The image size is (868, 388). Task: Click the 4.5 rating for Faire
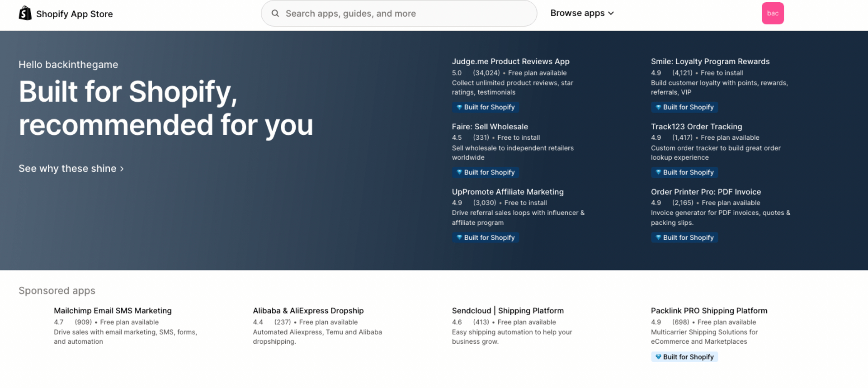pyautogui.click(x=457, y=137)
